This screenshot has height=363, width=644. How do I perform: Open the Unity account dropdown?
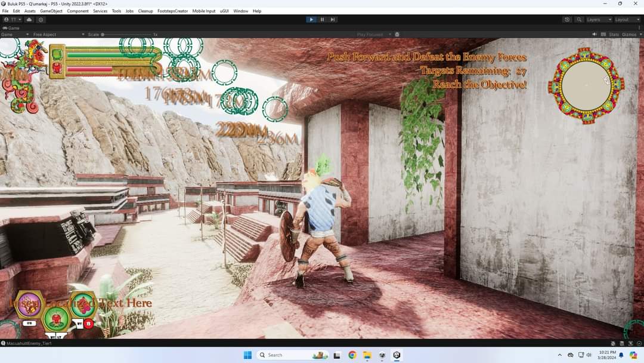pos(12,19)
